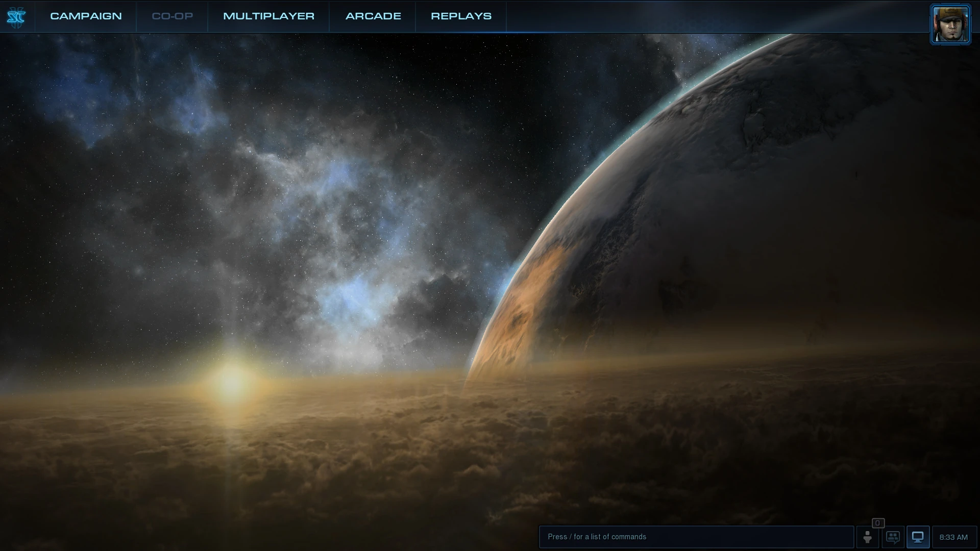This screenshot has width=980, height=551.
Task: Open the Campaign tab
Action: [x=86, y=16]
